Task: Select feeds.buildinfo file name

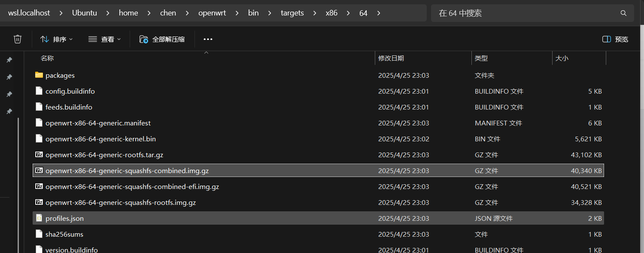Action: [x=69, y=107]
